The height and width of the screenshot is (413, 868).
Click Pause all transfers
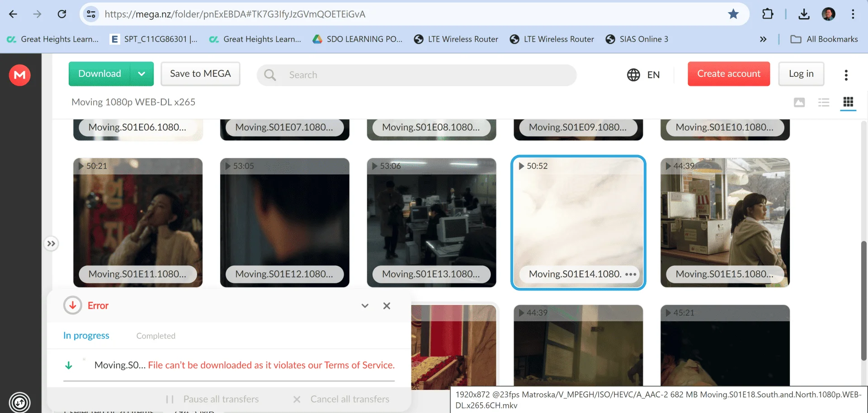click(x=212, y=399)
